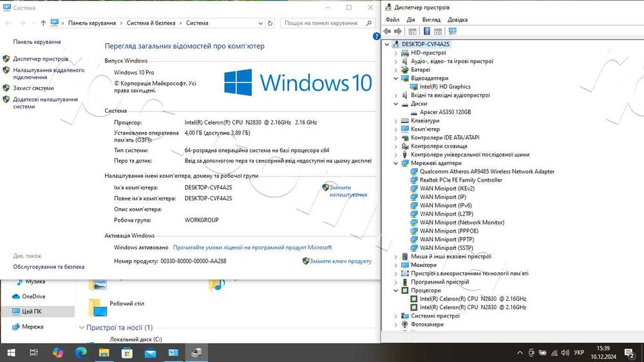The height and width of the screenshot is (362, 644).
Task: Open the Файл menu in Device Manager
Action: coord(392,19)
